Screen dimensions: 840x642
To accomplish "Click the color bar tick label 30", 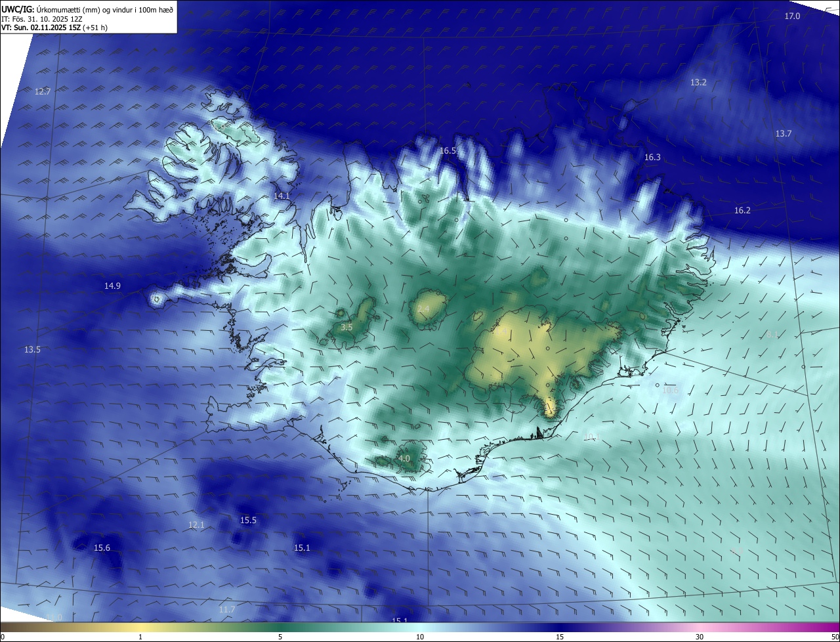I will coord(700,637).
